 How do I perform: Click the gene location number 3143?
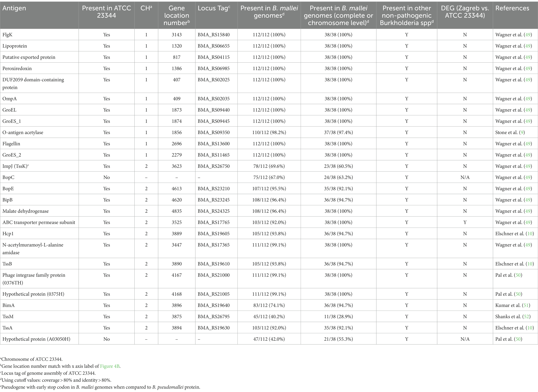[177, 35]
